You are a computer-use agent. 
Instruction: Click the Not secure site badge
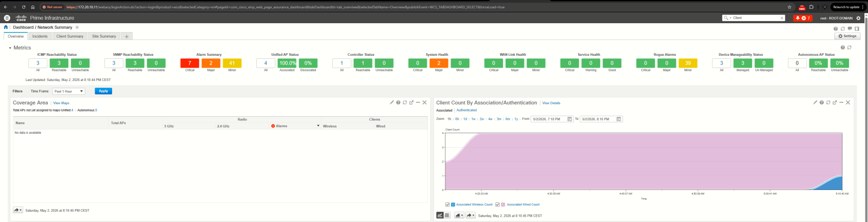(x=52, y=7)
